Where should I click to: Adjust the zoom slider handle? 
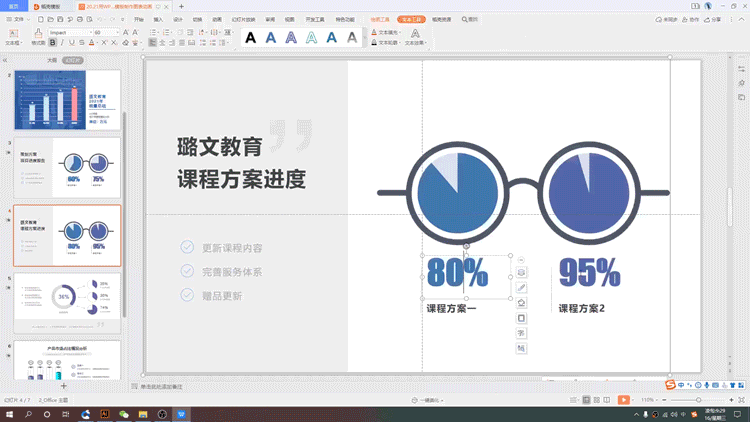click(x=698, y=400)
